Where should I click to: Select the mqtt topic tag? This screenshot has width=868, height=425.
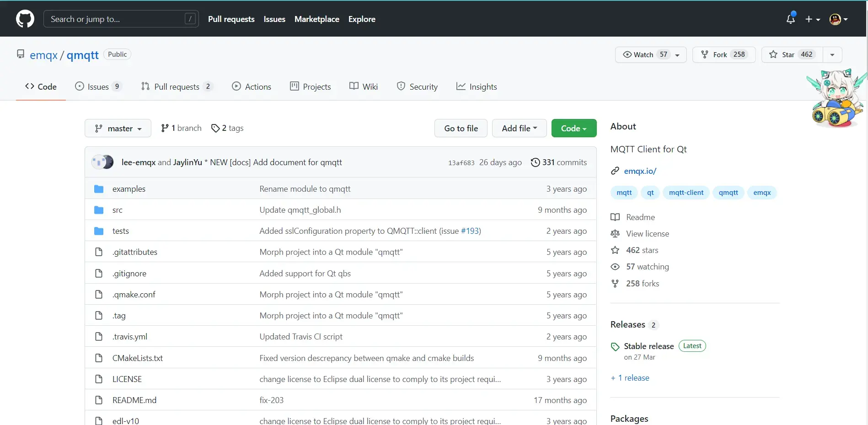pyautogui.click(x=624, y=193)
